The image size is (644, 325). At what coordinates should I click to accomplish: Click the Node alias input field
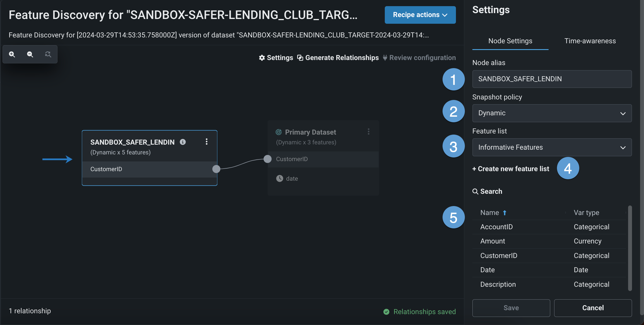(552, 79)
